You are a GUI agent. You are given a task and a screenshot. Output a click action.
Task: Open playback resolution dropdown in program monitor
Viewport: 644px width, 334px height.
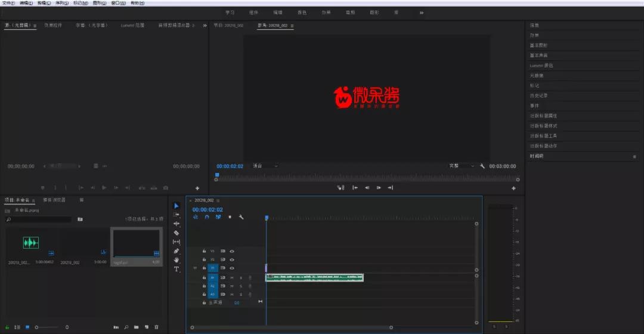pos(462,166)
